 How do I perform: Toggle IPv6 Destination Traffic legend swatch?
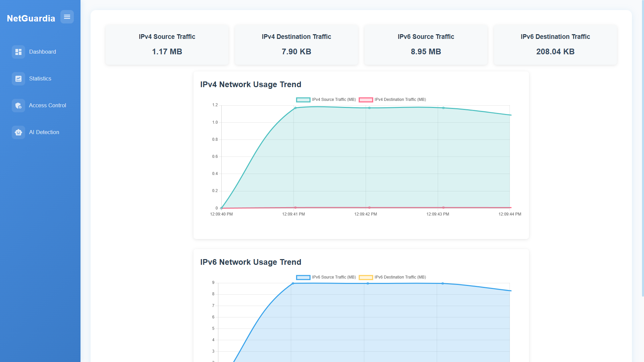click(366, 277)
